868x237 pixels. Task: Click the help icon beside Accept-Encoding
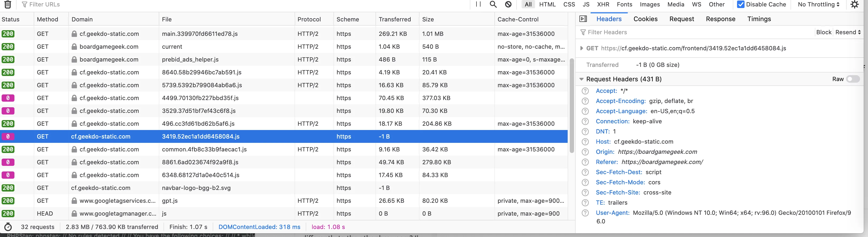pyautogui.click(x=585, y=101)
